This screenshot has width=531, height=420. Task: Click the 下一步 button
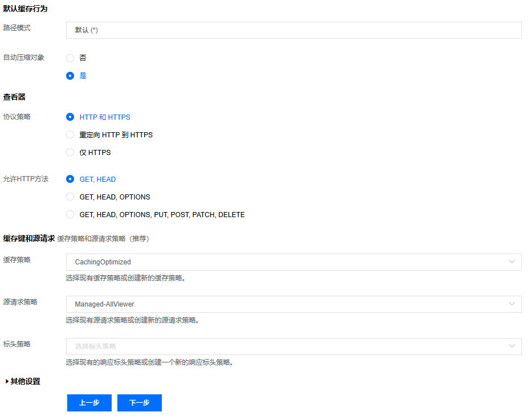coord(140,403)
